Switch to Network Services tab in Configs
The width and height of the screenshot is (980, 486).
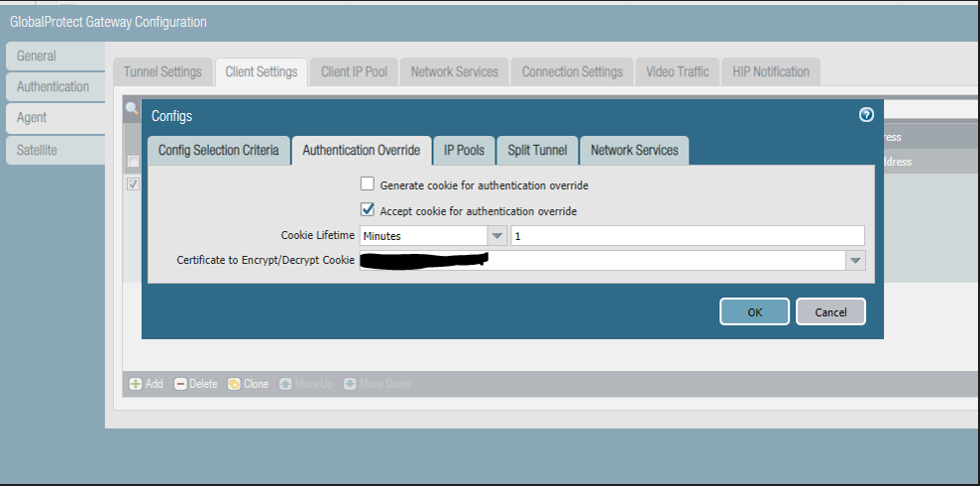click(634, 150)
